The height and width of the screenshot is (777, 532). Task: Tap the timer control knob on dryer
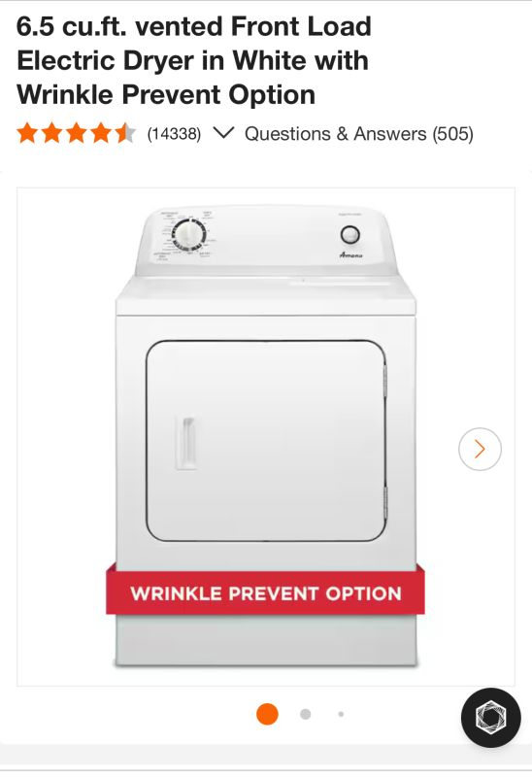point(188,233)
